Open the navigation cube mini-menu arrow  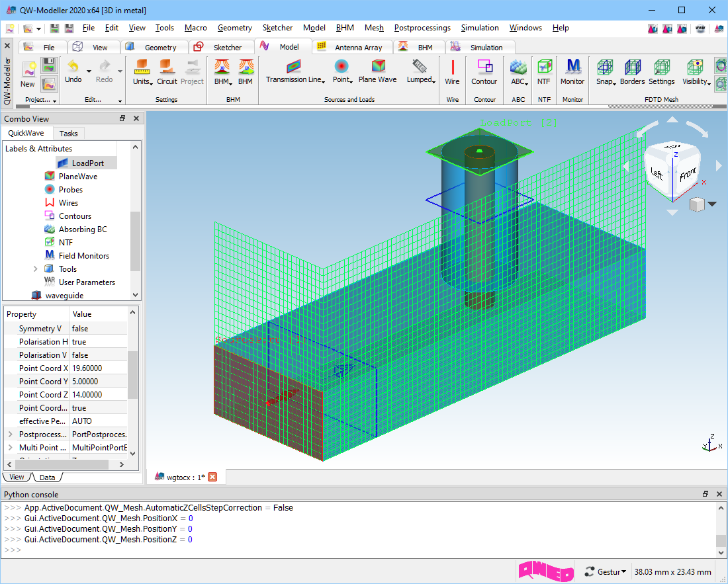point(711,204)
